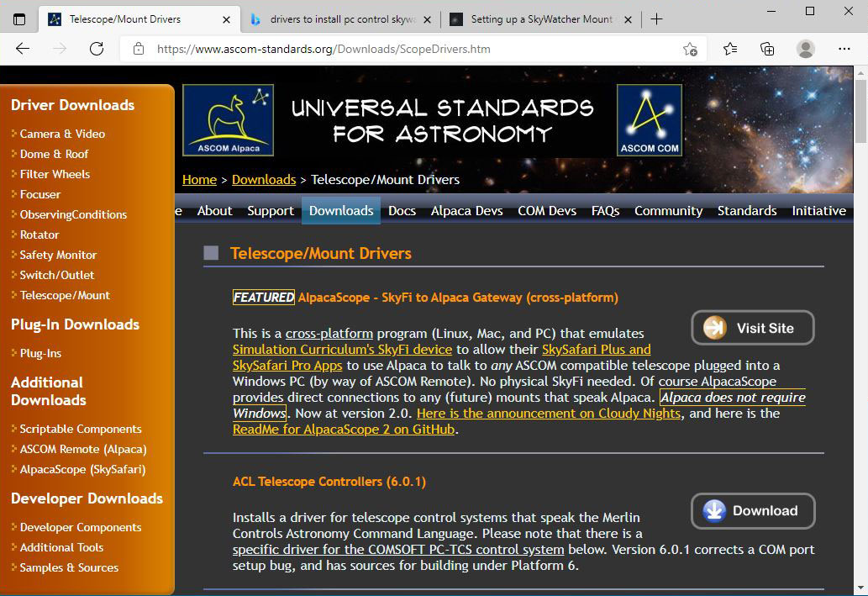Image resolution: width=868 pixels, height=596 pixels.
Task: Add page to favorites star icon
Action: [690, 49]
